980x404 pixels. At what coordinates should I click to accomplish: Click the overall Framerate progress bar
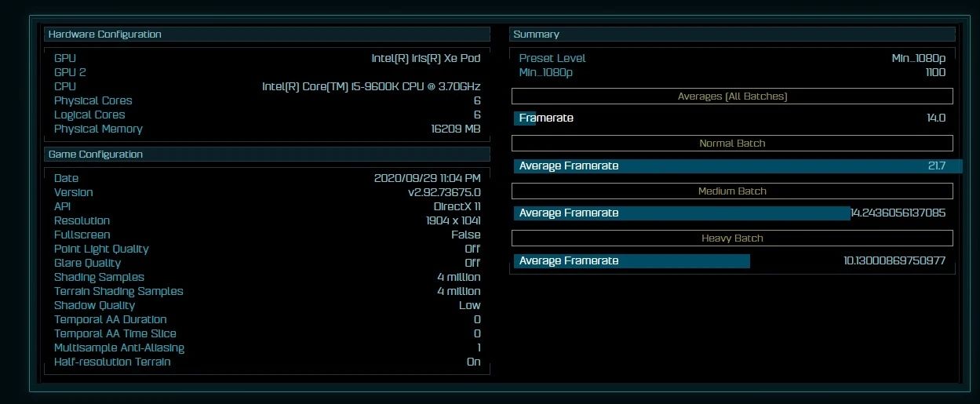point(525,118)
